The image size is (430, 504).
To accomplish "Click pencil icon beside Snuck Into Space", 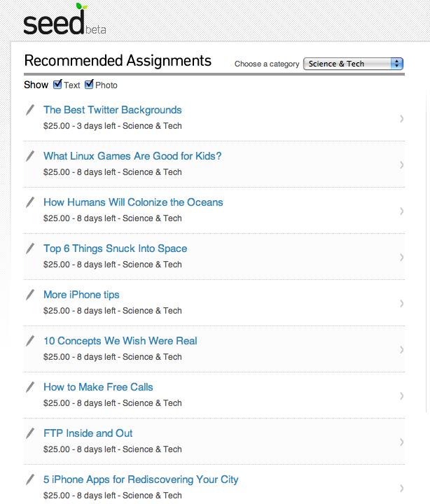I will [x=30, y=248].
